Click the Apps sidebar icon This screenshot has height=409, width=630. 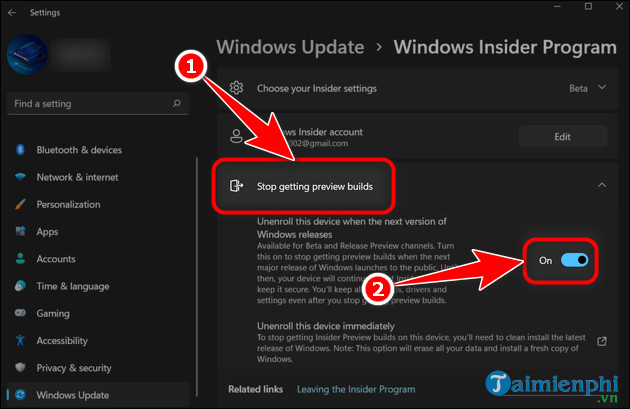(x=20, y=231)
